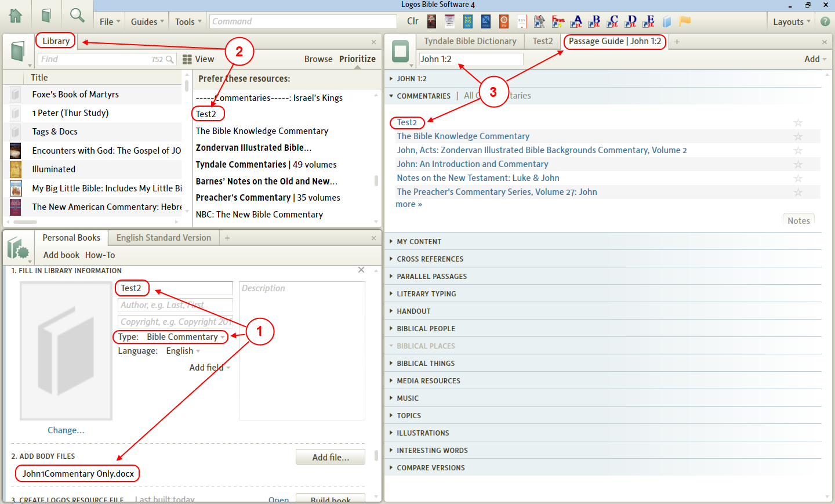The height and width of the screenshot is (504, 835).
Task: Switch to the English Standard Version tab
Action: pos(164,238)
